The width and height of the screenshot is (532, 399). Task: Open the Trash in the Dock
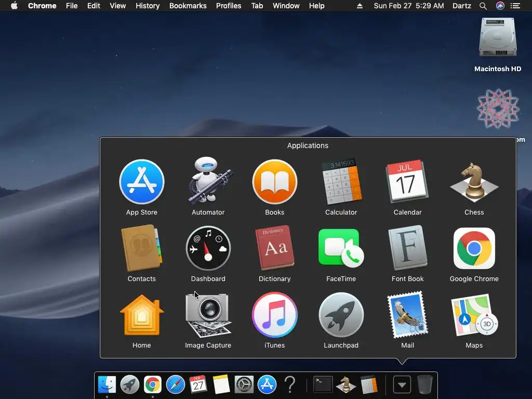[x=425, y=385]
